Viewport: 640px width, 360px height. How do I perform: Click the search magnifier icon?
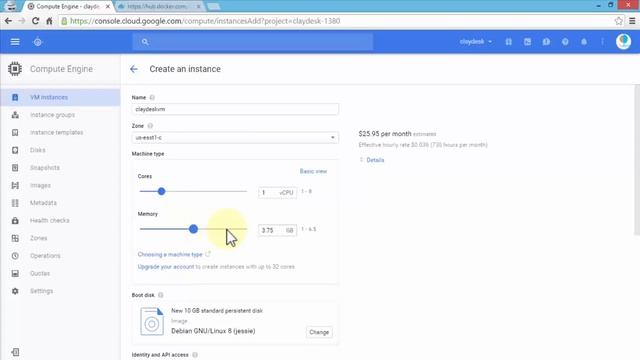coord(145,42)
